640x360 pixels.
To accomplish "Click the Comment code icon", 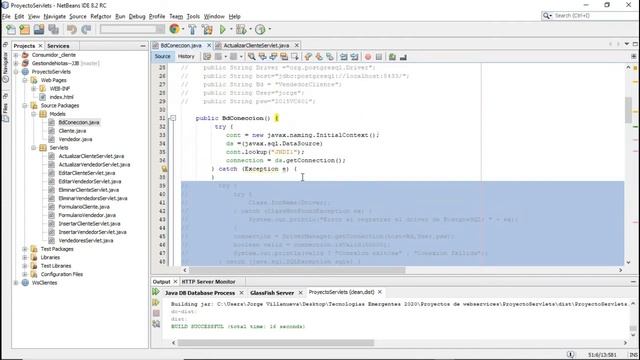I will [x=392, y=57].
